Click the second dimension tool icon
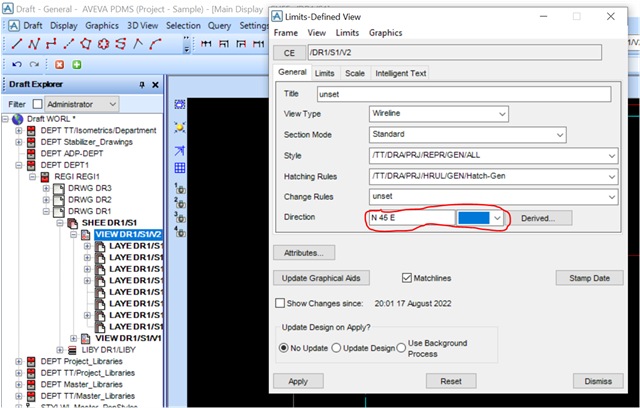Viewport: 640px width, 408px height. [x=224, y=44]
